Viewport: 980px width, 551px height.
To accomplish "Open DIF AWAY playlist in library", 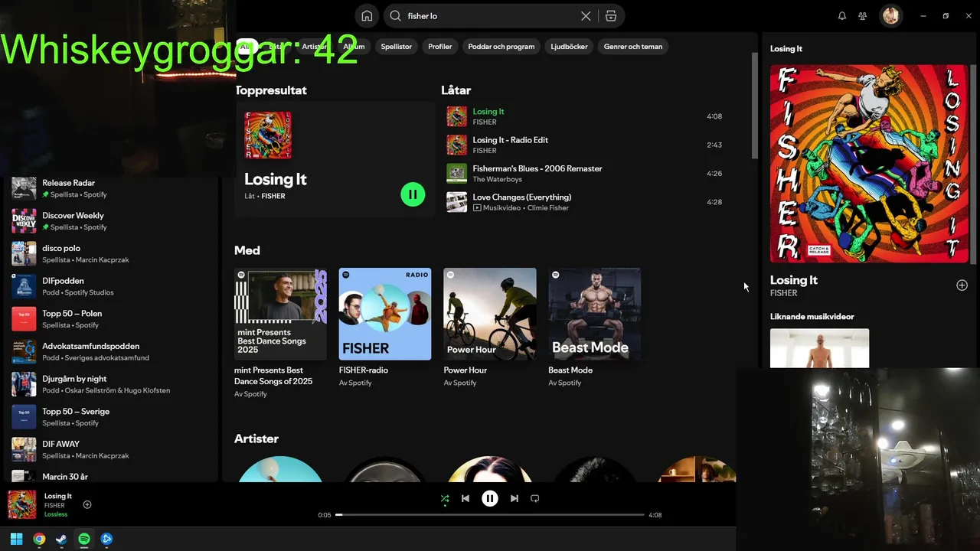I will click(111, 449).
